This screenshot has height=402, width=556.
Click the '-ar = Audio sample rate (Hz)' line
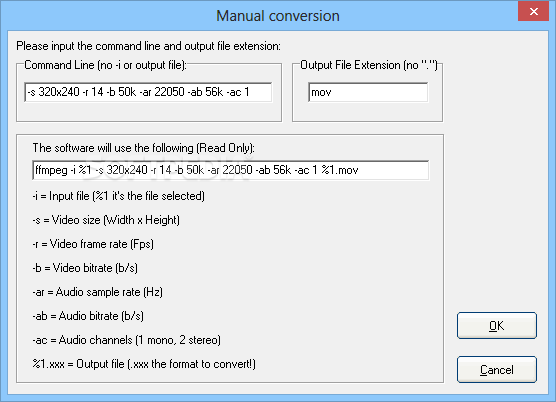point(98,292)
